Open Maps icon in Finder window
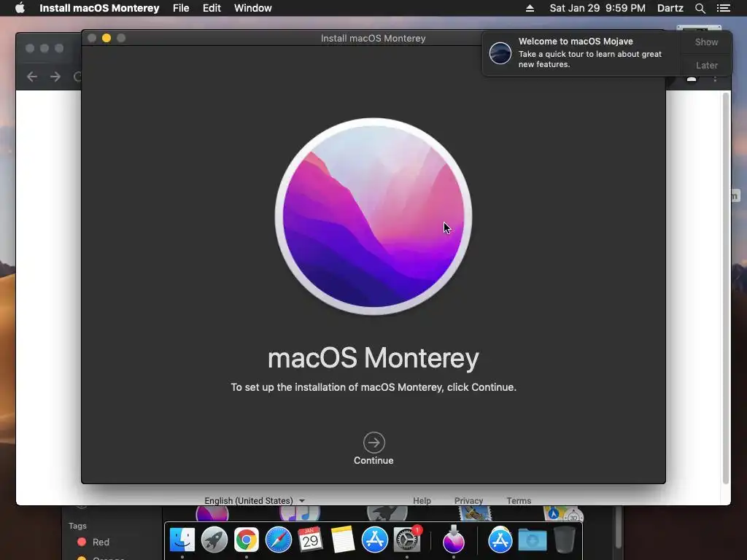Image resolution: width=747 pixels, height=560 pixels. [x=563, y=513]
